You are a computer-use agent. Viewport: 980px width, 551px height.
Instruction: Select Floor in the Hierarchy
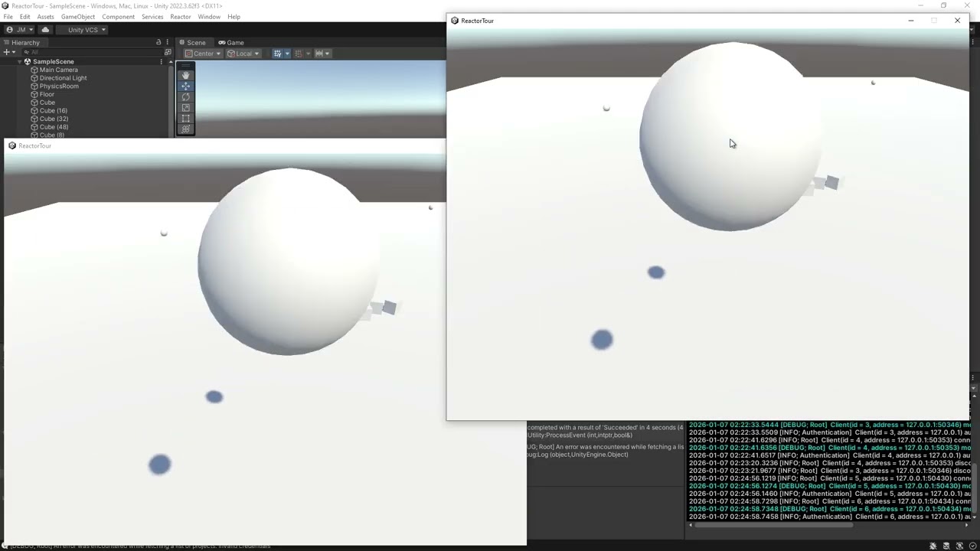pyautogui.click(x=47, y=94)
